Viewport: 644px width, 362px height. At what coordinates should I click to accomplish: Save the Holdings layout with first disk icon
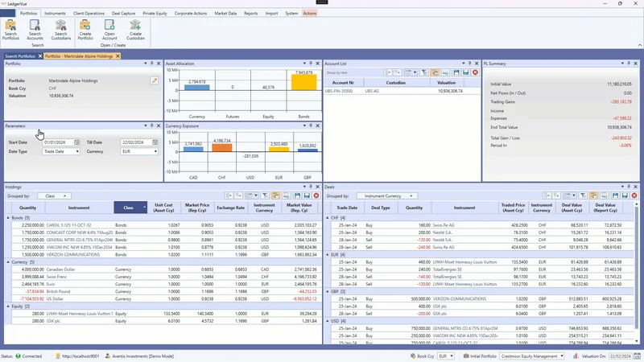(x=298, y=195)
